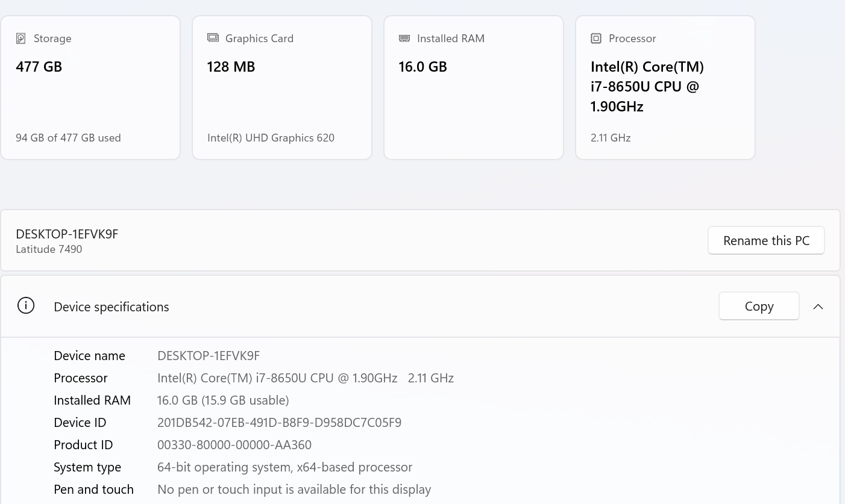This screenshot has height=504, width=845.
Task: Click the Graphics Card icon
Action: pos(213,38)
